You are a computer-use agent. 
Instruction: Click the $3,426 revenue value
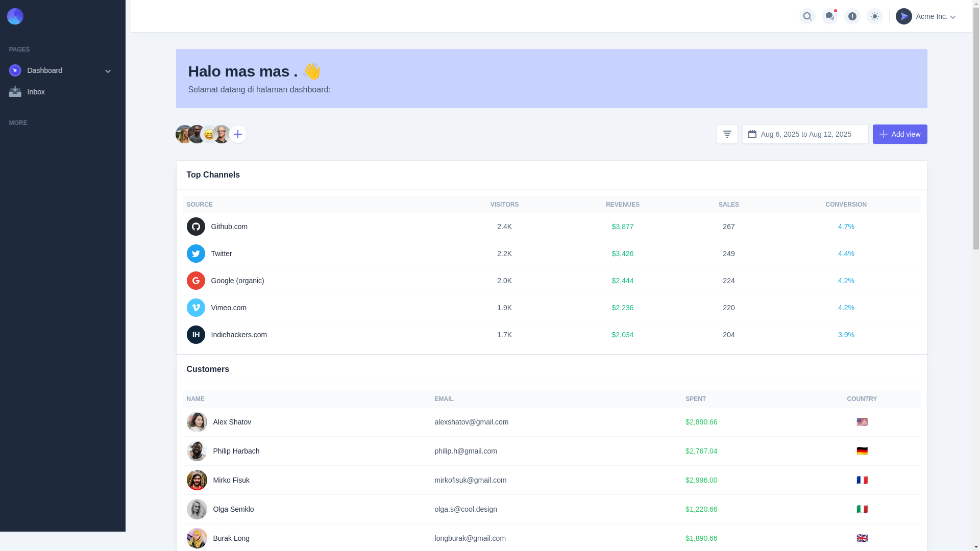[x=622, y=254]
